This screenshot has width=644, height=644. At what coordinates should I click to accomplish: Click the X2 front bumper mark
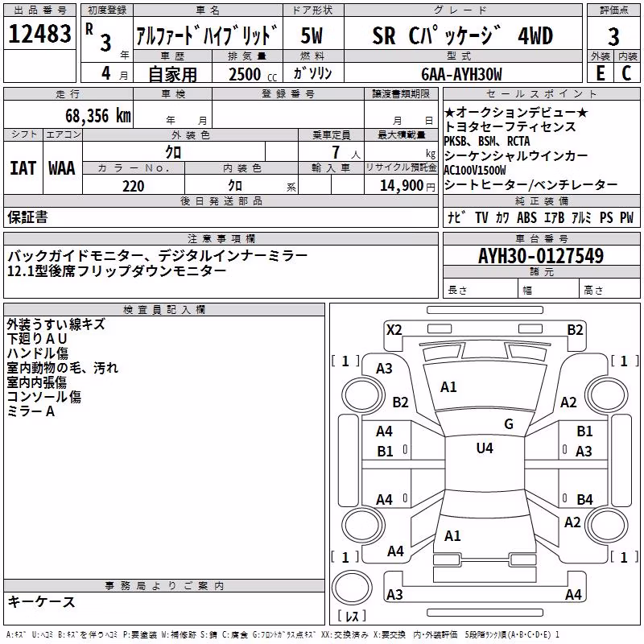tap(394, 330)
